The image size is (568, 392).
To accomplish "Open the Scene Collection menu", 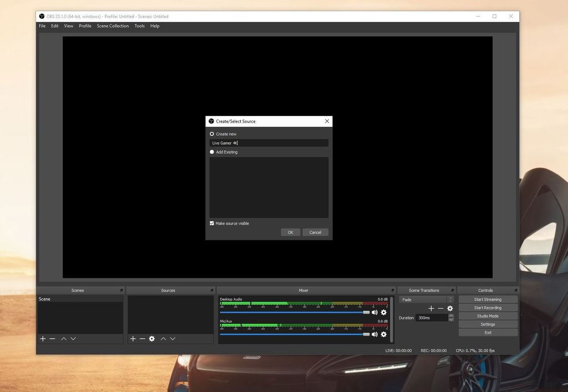I will coord(113,26).
